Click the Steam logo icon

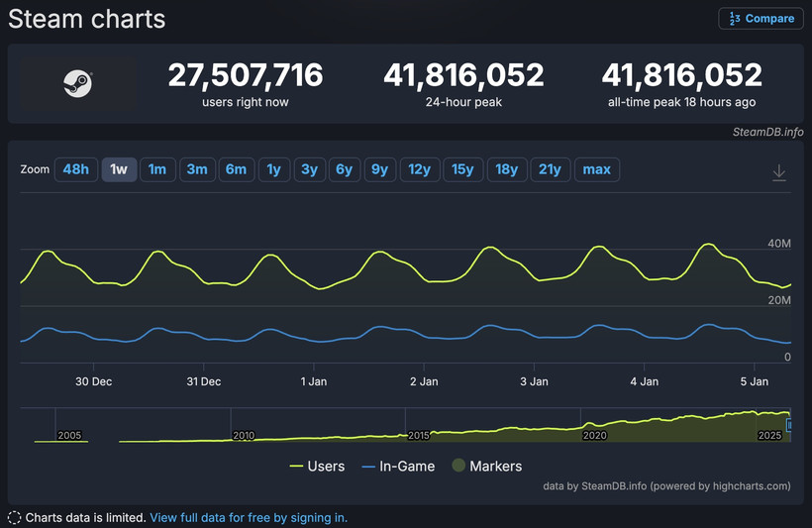click(77, 82)
